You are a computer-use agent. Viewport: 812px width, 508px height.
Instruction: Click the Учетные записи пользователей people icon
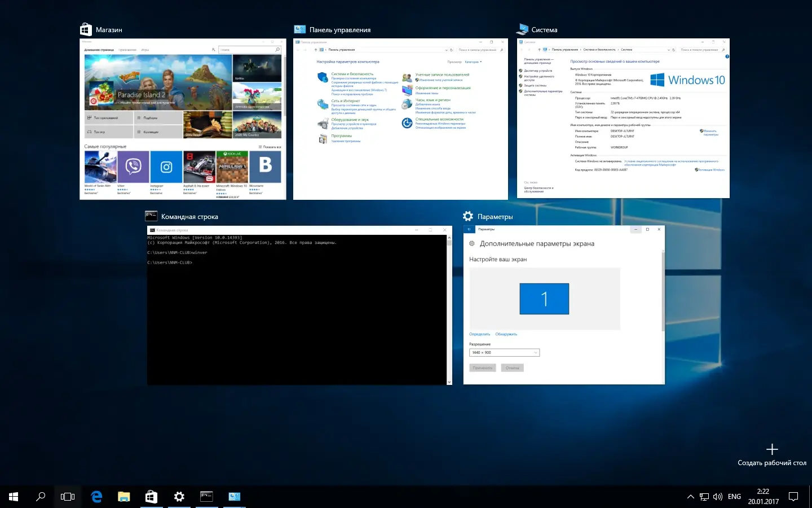(x=407, y=78)
